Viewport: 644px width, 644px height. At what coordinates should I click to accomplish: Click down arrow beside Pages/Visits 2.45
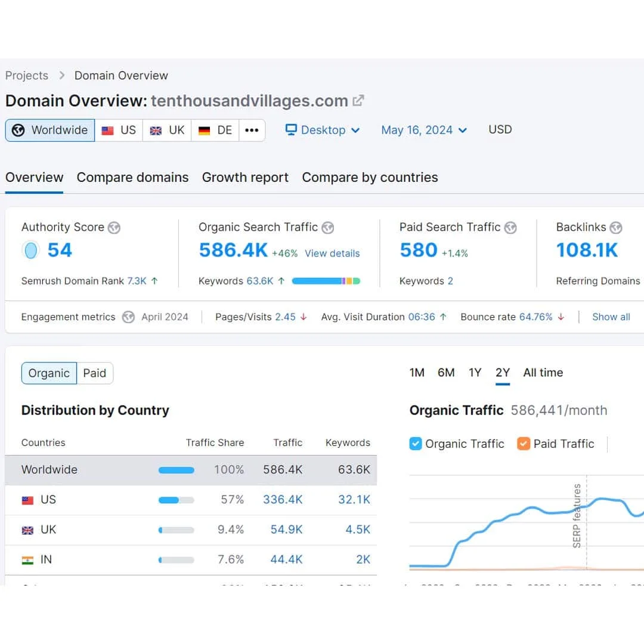(304, 317)
